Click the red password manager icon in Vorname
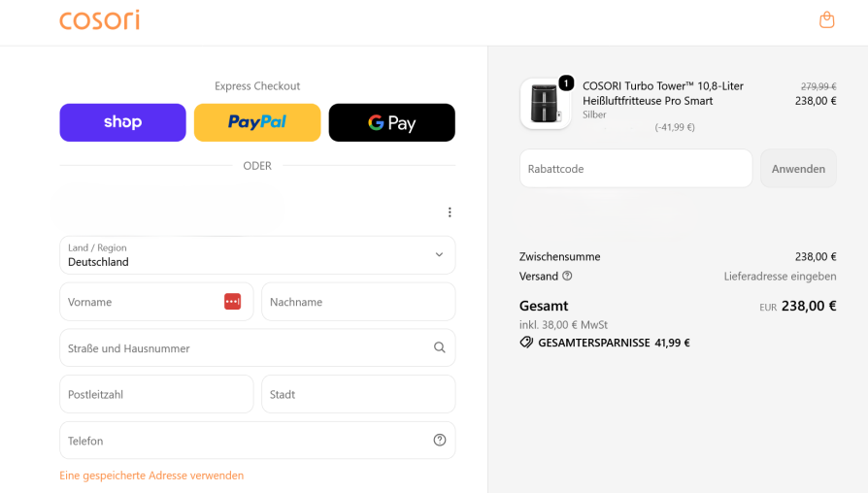 (x=232, y=302)
